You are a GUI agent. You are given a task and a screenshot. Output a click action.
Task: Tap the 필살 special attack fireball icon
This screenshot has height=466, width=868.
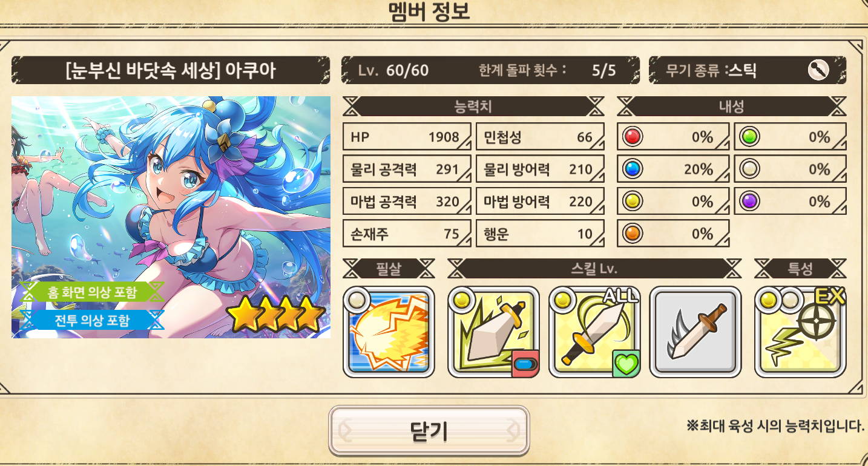[x=389, y=332]
